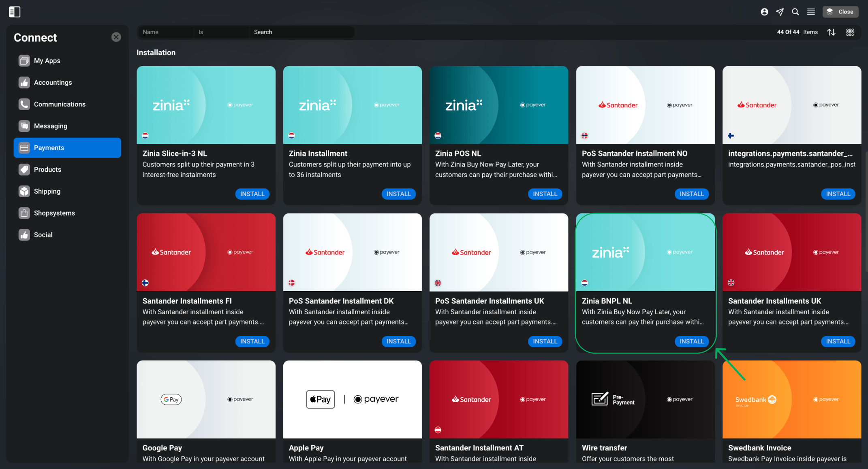Click the Social thumbs-up icon
Viewport: 868px width, 469px height.
tap(24, 235)
